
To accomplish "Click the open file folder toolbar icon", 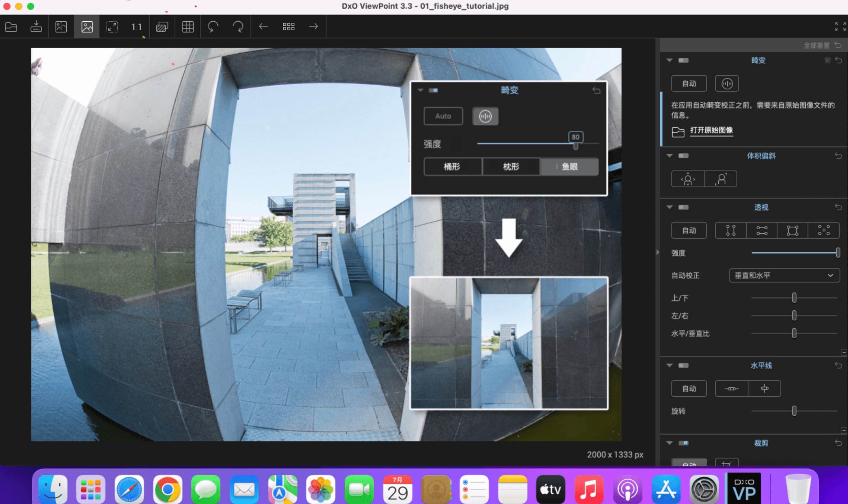I will [11, 26].
